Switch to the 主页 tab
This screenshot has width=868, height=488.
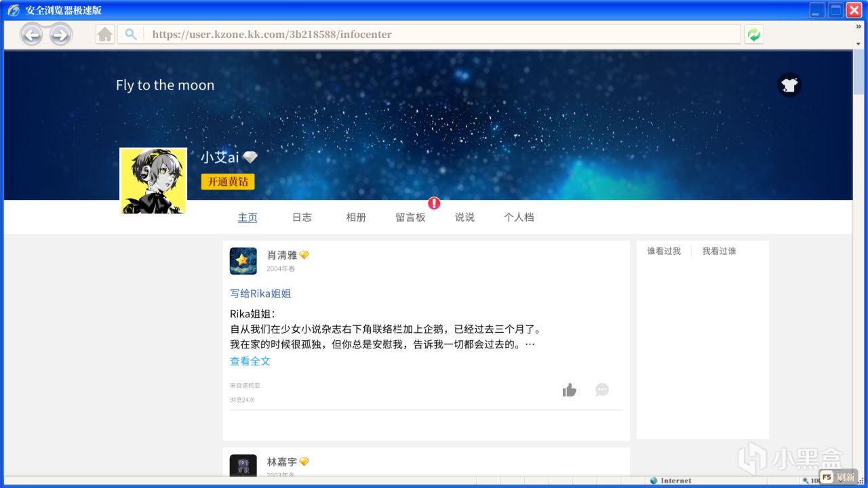click(x=248, y=218)
